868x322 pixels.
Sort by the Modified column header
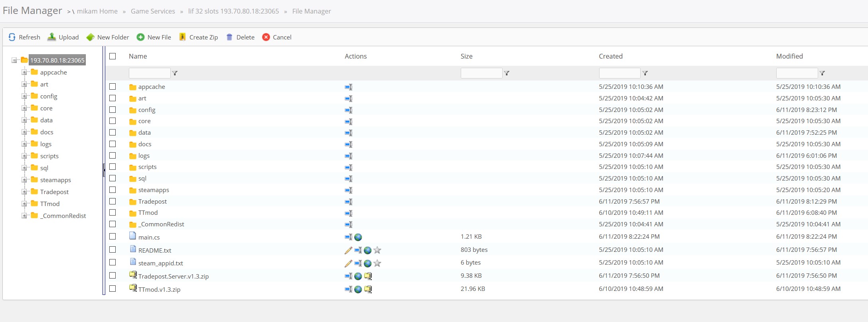(x=789, y=56)
